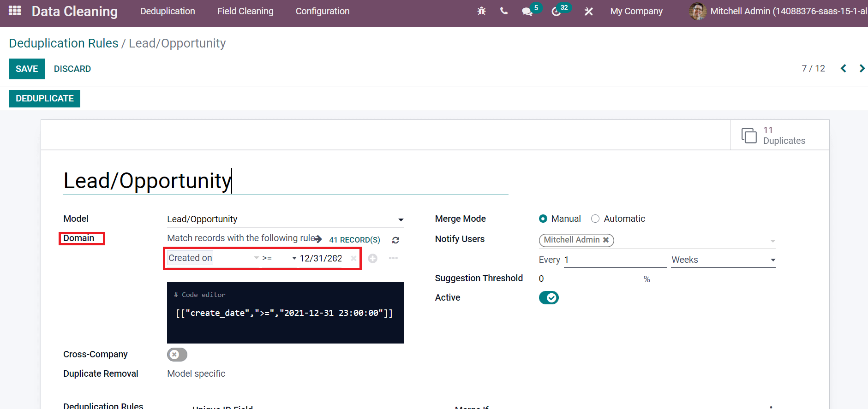Open the Configuration menu
Viewport: 868px width, 409px height.
323,11
